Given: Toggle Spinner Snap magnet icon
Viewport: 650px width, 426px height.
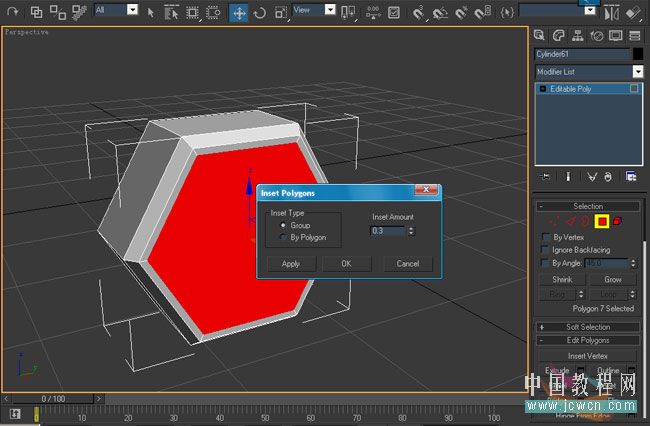Looking at the screenshot, I should tap(483, 13).
